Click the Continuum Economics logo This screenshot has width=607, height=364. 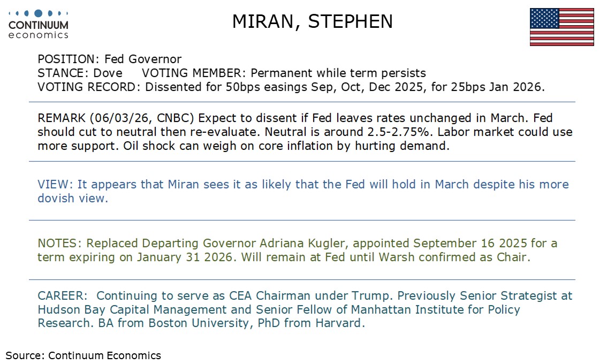pyautogui.click(x=39, y=25)
